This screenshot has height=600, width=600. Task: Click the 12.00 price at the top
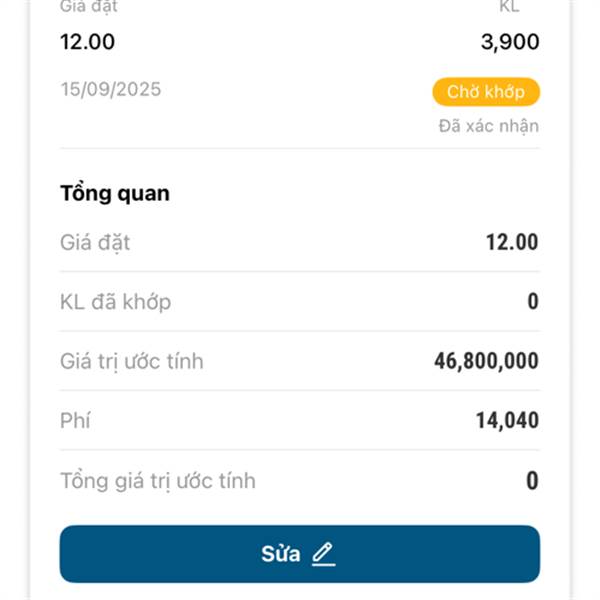(x=87, y=42)
